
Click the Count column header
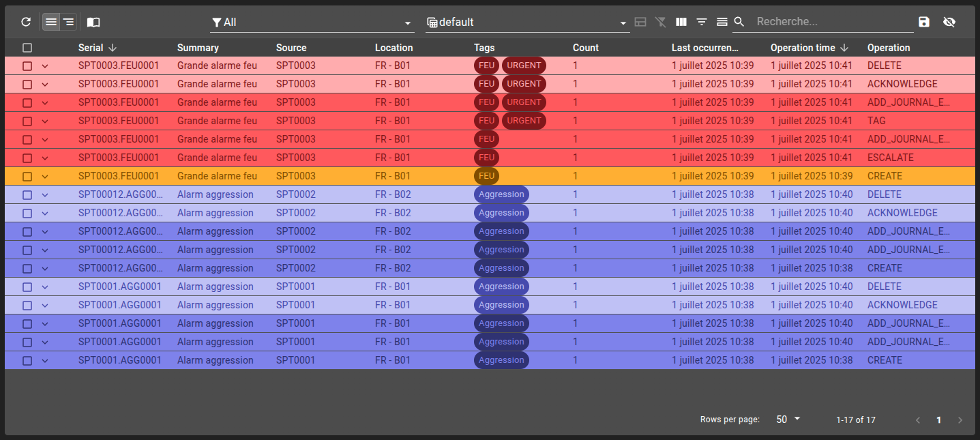coord(586,48)
